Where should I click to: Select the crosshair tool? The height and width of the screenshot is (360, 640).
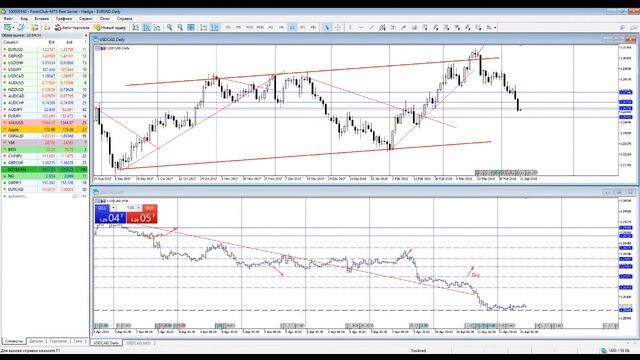338,27
